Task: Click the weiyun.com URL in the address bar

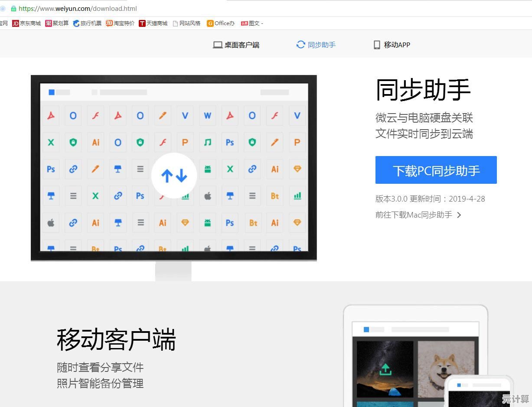Action: [78, 8]
